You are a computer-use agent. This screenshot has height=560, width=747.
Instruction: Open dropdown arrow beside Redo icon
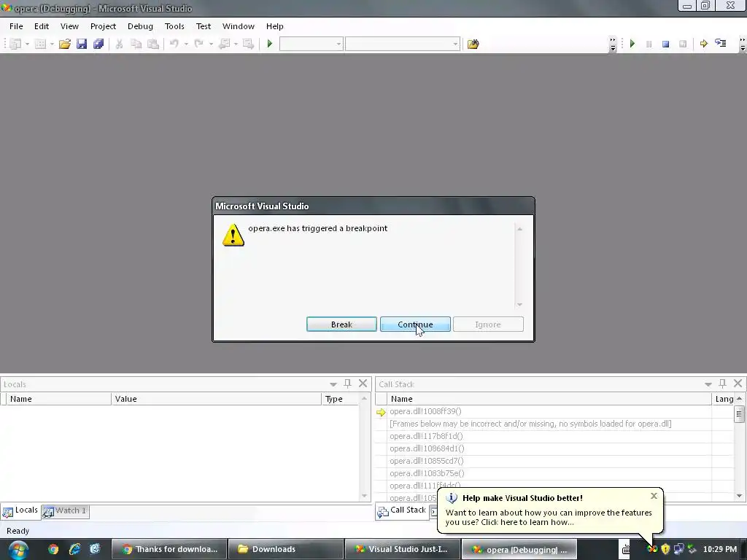pos(211,44)
